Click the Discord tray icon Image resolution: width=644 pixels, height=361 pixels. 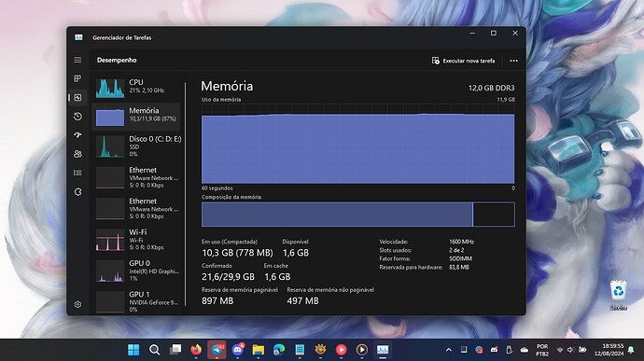(494, 350)
